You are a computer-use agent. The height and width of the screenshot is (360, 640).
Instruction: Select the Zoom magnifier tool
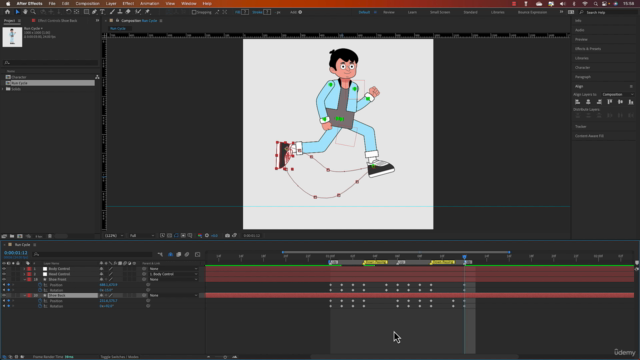click(33, 12)
